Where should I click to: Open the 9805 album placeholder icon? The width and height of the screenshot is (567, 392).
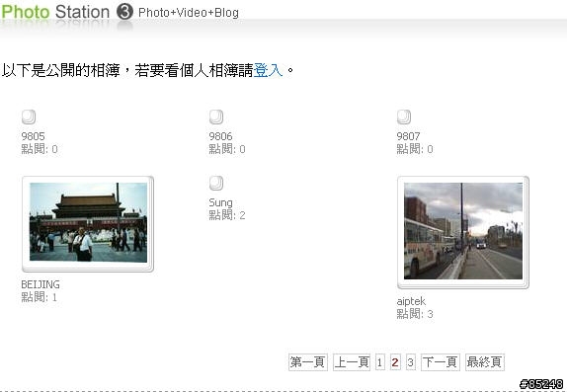[x=29, y=117]
